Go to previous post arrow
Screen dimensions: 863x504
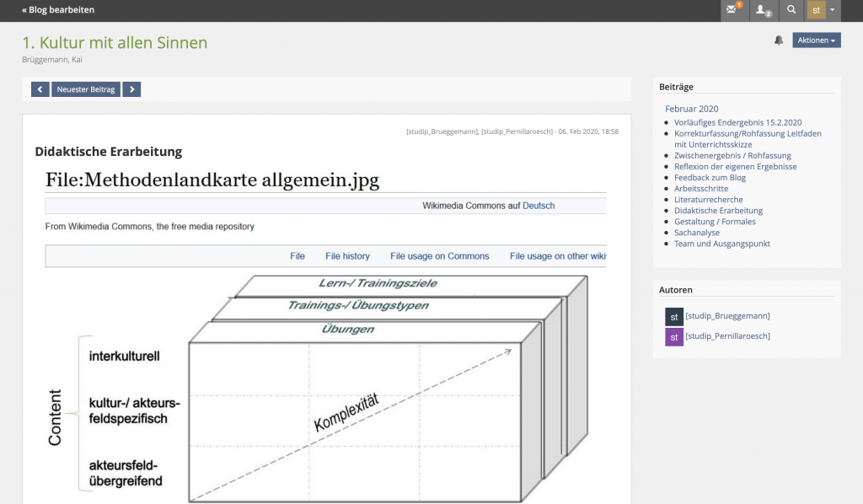point(40,89)
